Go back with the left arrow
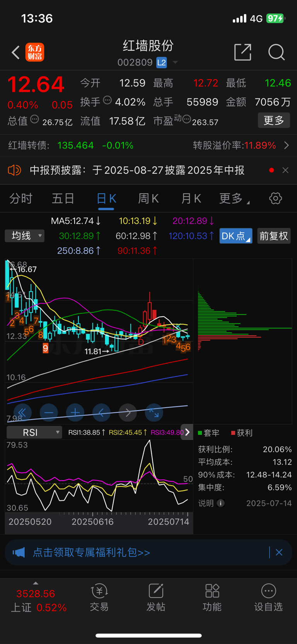Image resolution: width=297 pixels, height=644 pixels. pos(16,52)
